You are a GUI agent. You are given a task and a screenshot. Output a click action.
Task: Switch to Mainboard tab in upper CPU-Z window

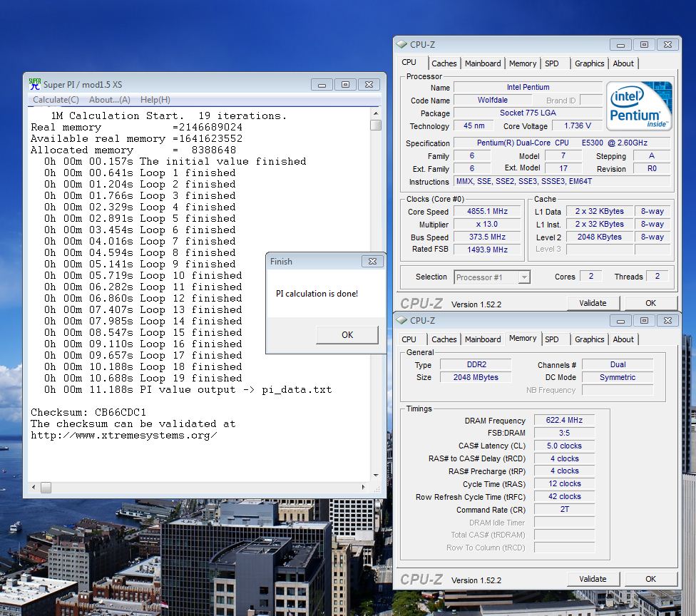[x=483, y=63]
